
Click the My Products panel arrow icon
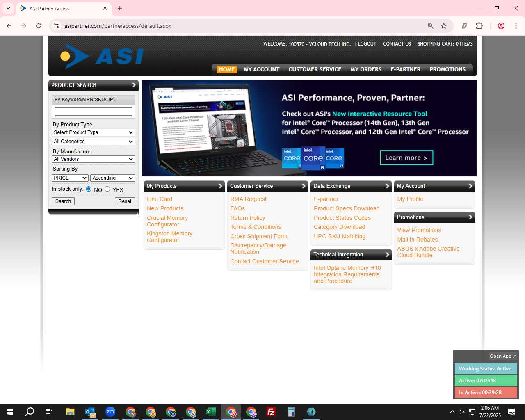coord(220,186)
